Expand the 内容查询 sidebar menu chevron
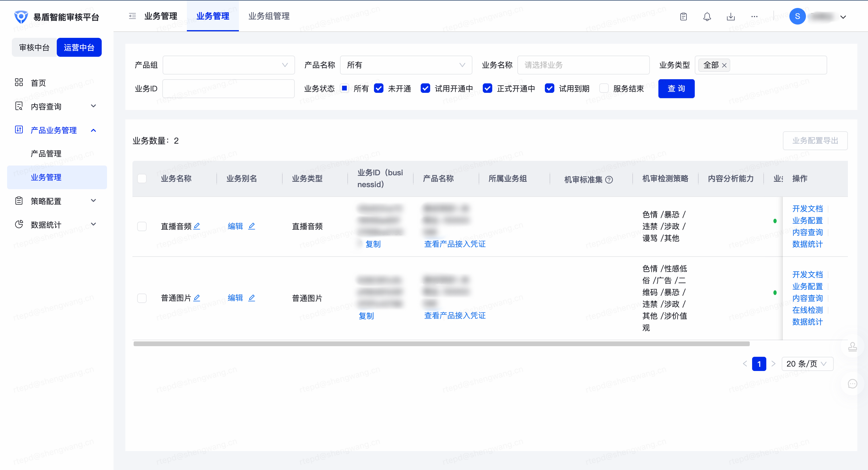The image size is (868, 470). point(93,106)
